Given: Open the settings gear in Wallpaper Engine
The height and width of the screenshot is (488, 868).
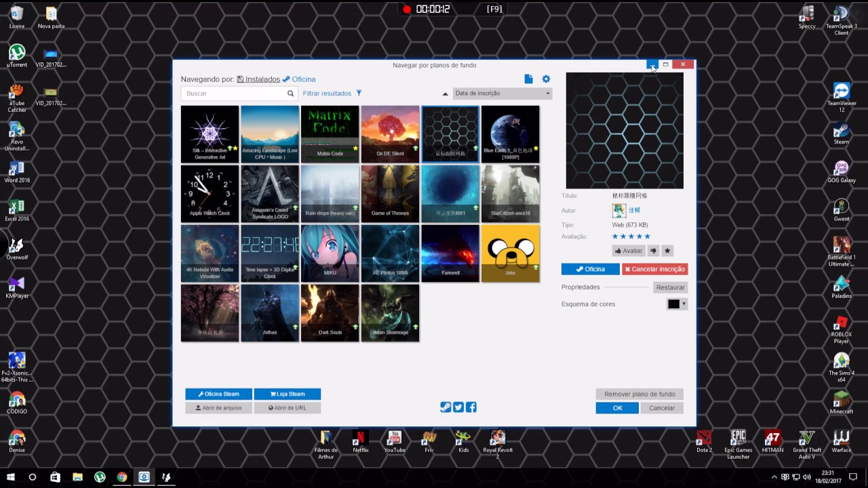Looking at the screenshot, I should (546, 79).
